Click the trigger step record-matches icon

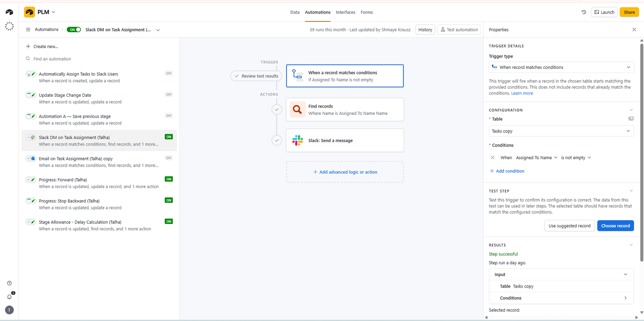[x=297, y=76]
